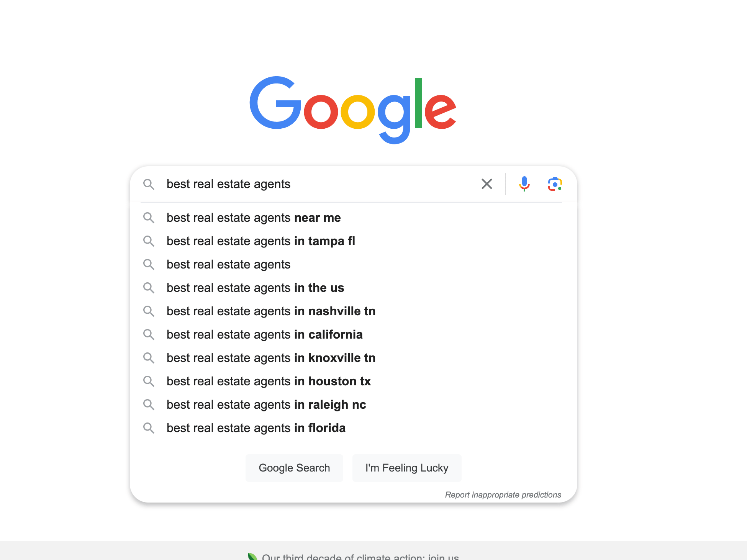Click the Google Search button

(294, 468)
